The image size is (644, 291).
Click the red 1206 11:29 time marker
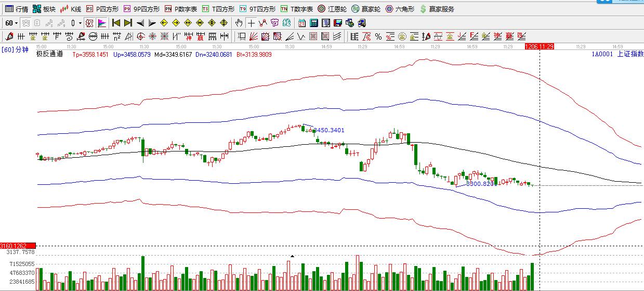click(539, 46)
